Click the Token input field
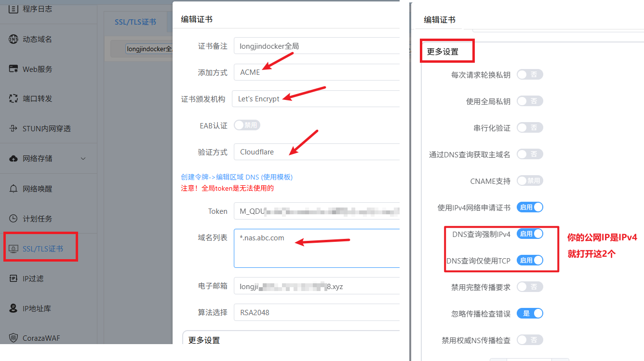The image size is (644, 361). [317, 211]
